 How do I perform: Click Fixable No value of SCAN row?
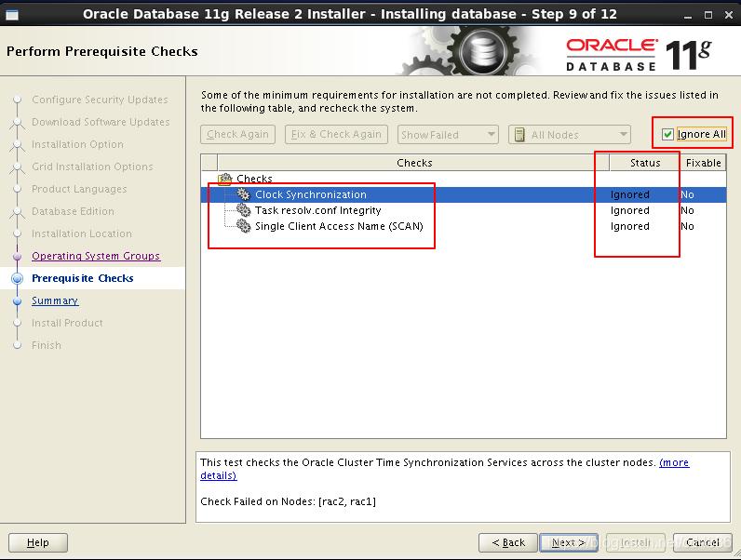coord(687,226)
